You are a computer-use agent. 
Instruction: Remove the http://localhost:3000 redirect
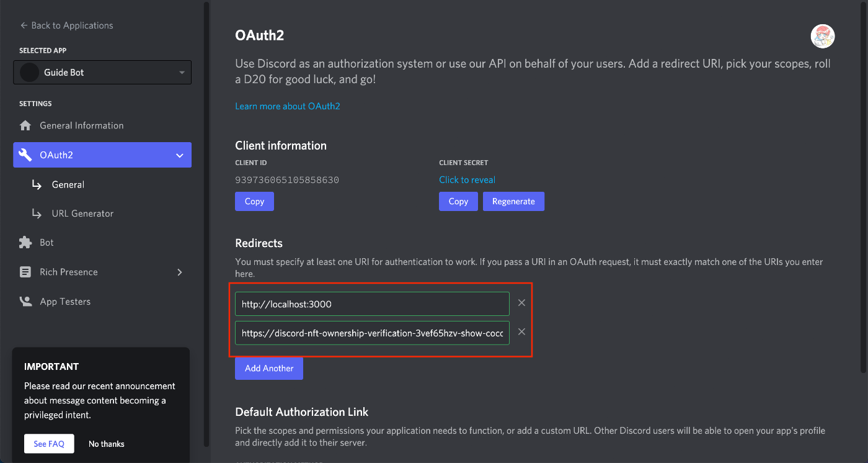(x=521, y=303)
